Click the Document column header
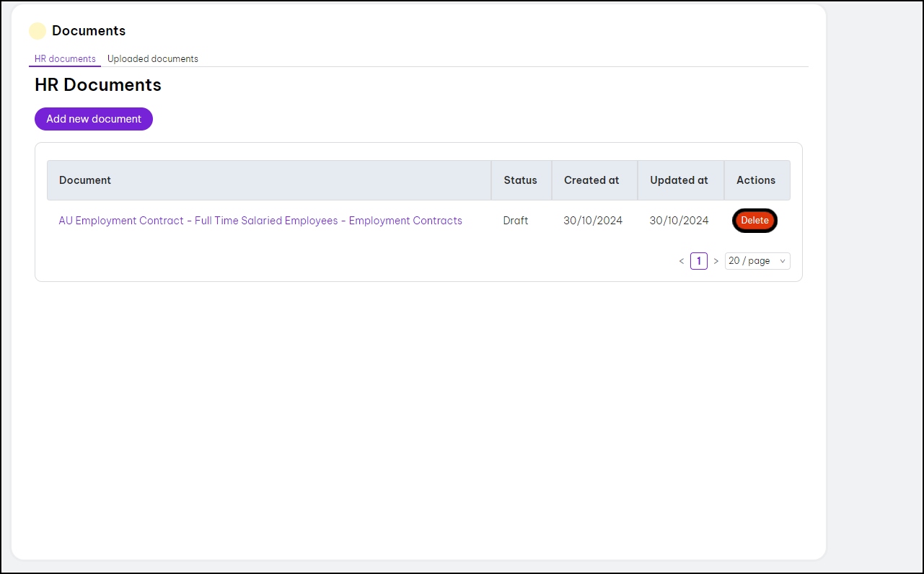This screenshot has width=924, height=574. pyautogui.click(x=85, y=180)
